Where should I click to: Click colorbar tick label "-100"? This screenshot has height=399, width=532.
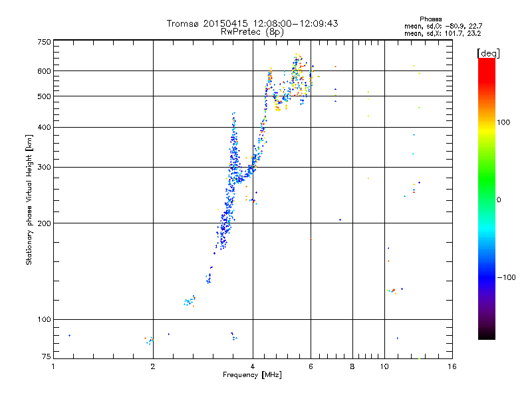coord(506,277)
